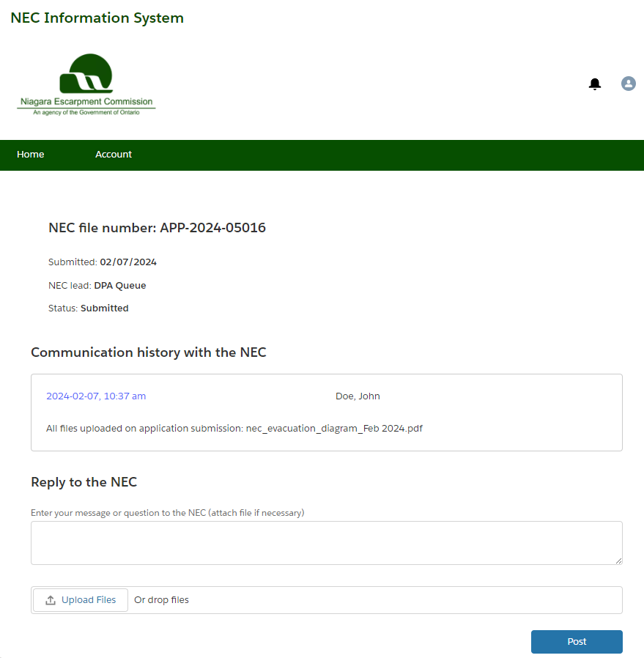Click the Reply to the NEC heading
The height and width of the screenshot is (658, 644).
tap(84, 482)
